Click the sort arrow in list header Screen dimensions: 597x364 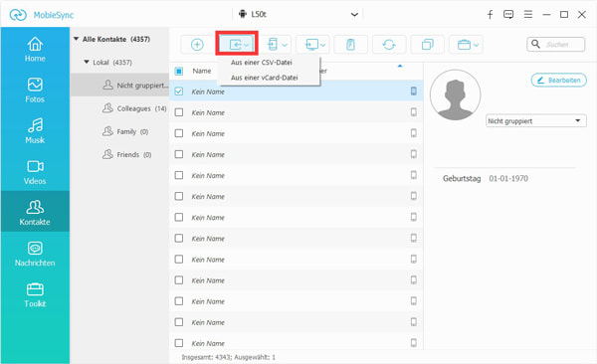click(x=400, y=66)
